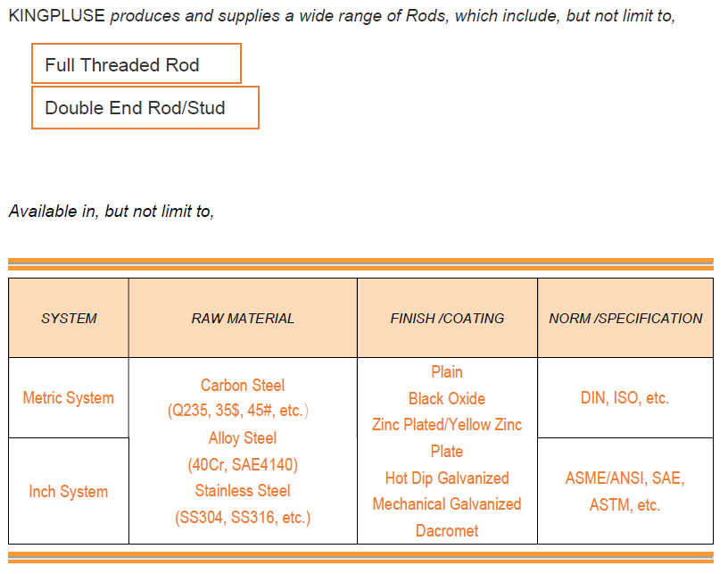This screenshot has height=574, width=728.
Task: Select the SYSTEM column header
Action: tap(69, 318)
